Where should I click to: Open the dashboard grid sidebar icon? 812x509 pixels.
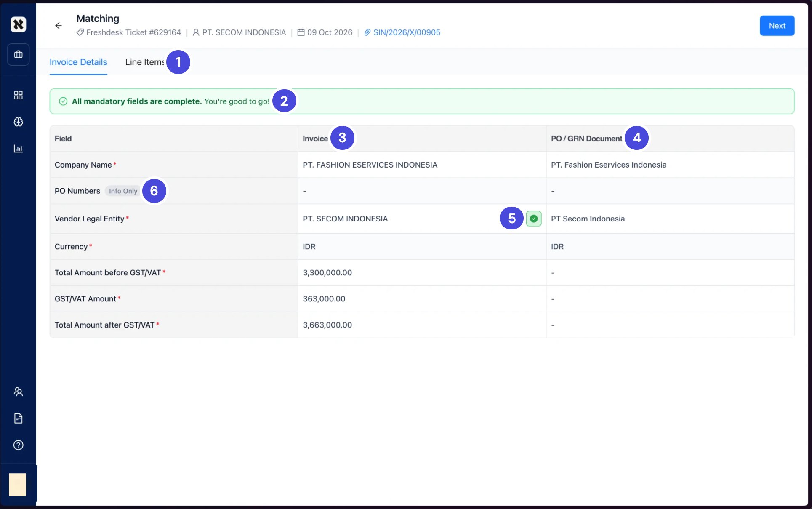pyautogui.click(x=18, y=95)
